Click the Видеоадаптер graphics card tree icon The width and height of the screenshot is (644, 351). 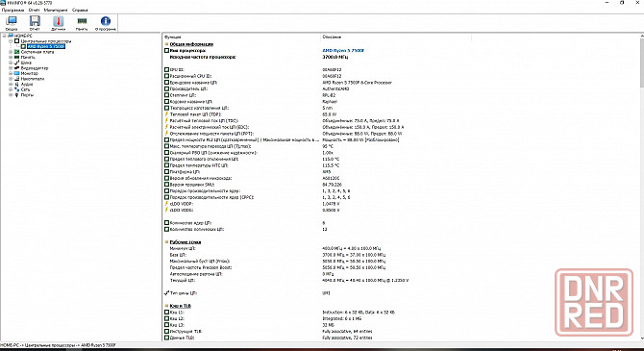click(x=17, y=68)
